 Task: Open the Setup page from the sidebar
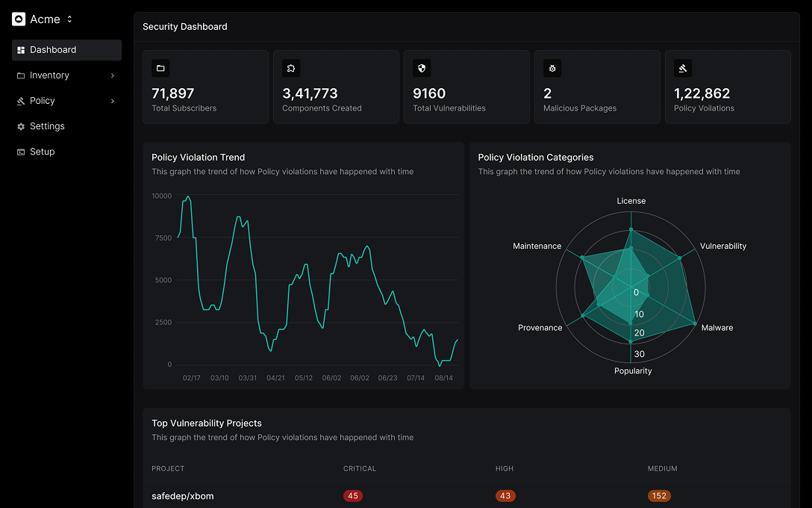[44, 152]
